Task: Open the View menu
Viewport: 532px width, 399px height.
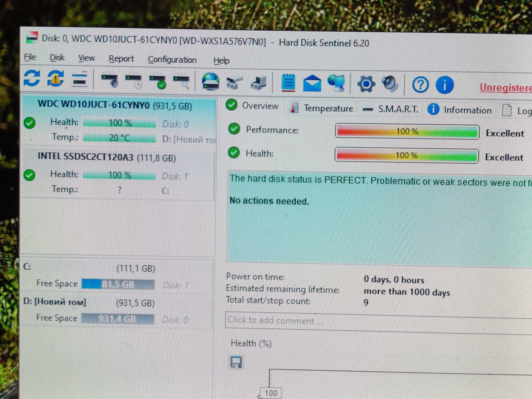Action: [86, 58]
